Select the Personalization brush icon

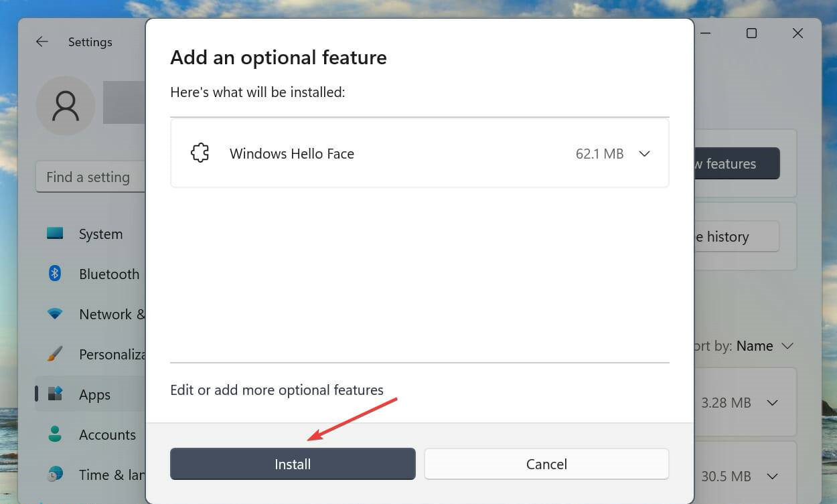click(54, 354)
